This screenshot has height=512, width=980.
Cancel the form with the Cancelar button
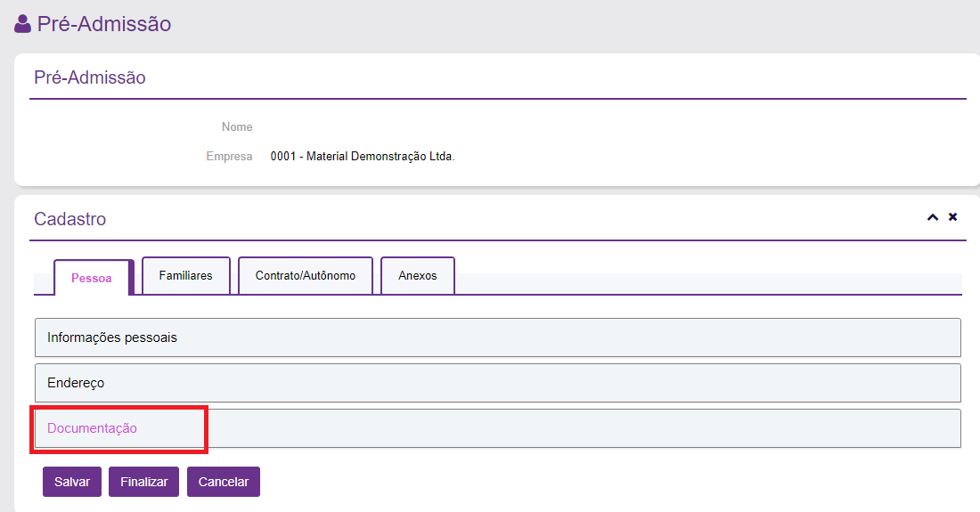(x=224, y=482)
